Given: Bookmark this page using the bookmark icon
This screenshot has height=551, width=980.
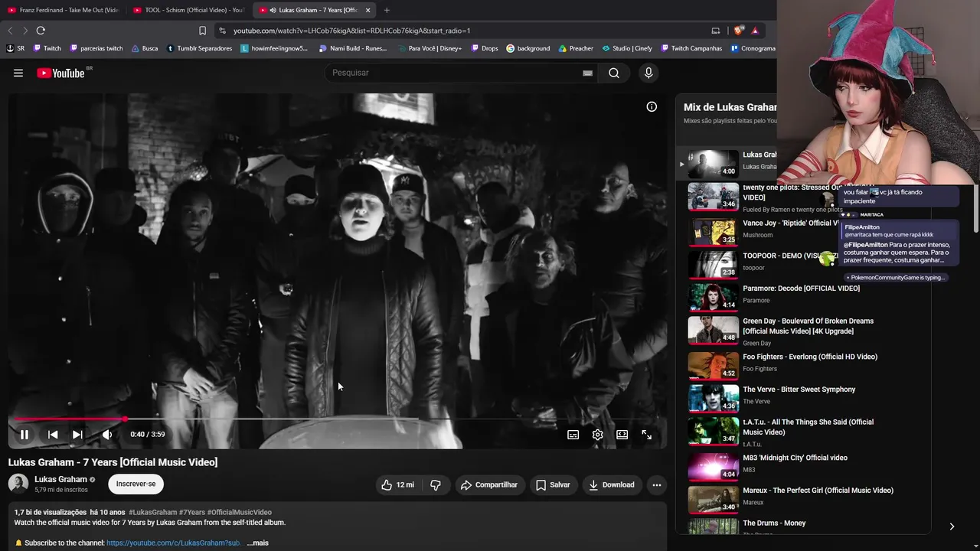Looking at the screenshot, I should tap(202, 31).
